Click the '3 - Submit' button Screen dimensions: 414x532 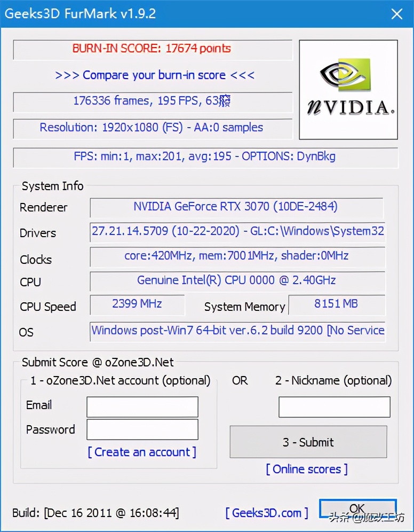[308, 442]
